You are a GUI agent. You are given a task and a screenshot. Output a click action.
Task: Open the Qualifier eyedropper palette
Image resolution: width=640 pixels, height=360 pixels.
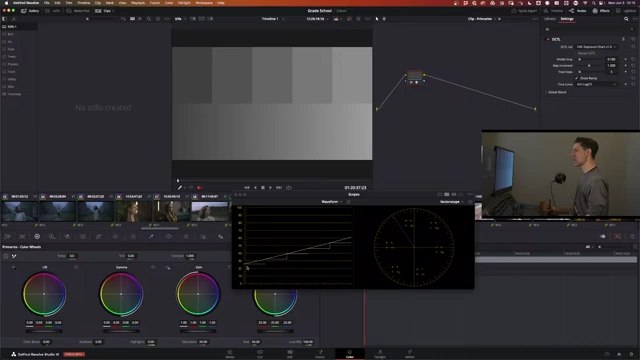[151, 237]
